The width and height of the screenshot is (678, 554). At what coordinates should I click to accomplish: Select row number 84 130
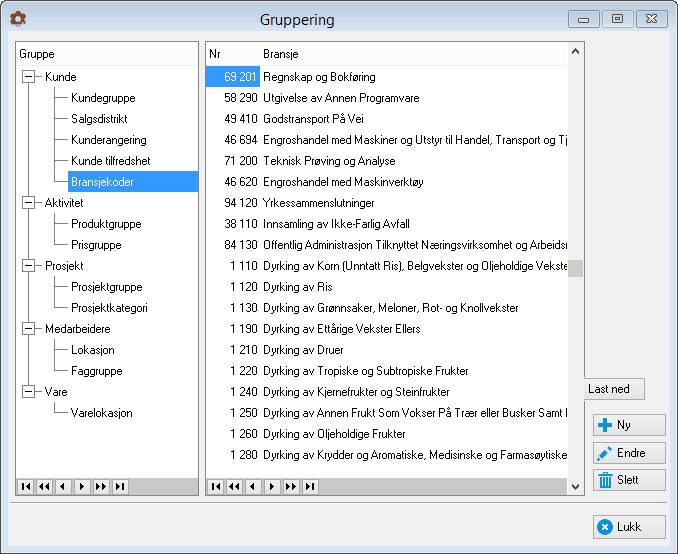click(387, 245)
